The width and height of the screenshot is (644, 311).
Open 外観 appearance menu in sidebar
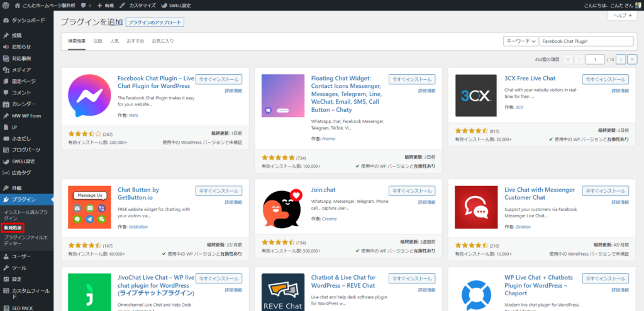tap(26, 188)
